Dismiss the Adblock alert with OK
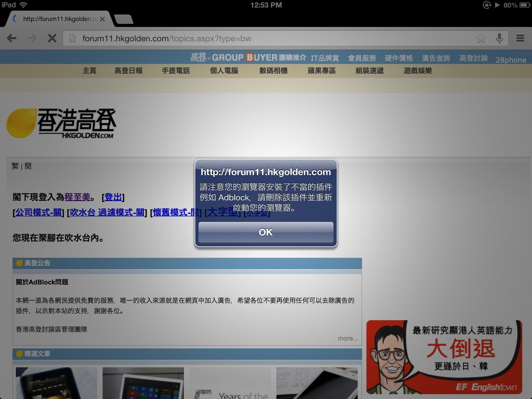This screenshot has width=532, height=399. (266, 232)
